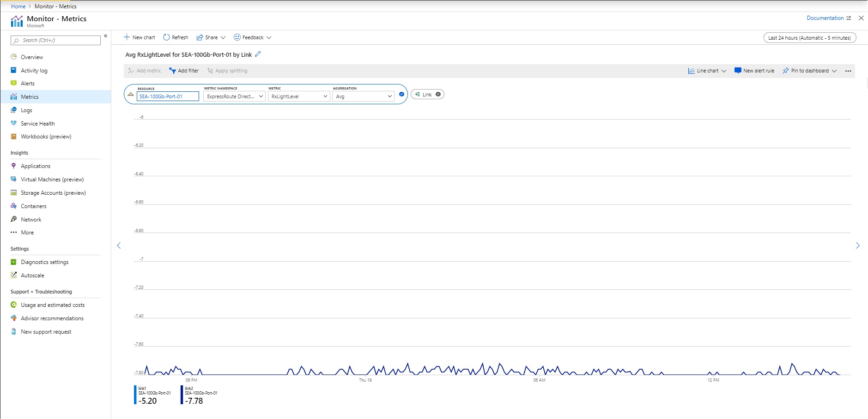The width and height of the screenshot is (868, 419).
Task: Open the Metrics section in sidebar
Action: 30,96
